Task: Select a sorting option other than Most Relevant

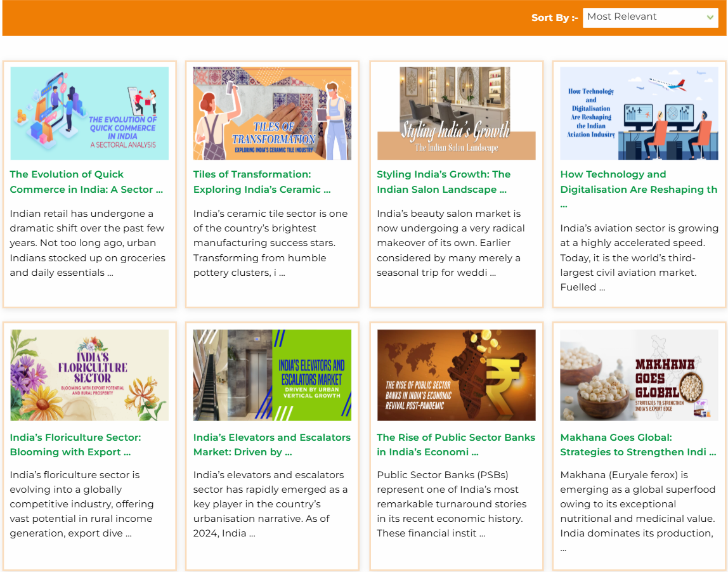Action: [x=649, y=18]
